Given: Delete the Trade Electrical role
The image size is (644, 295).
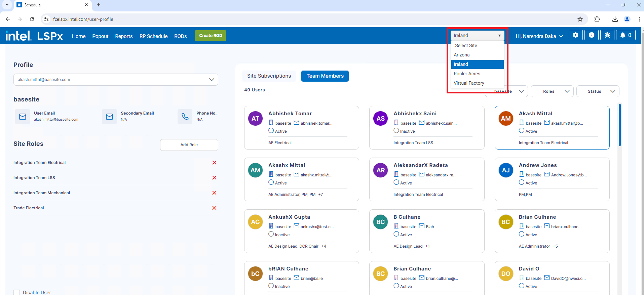Looking at the screenshot, I should pyautogui.click(x=214, y=208).
